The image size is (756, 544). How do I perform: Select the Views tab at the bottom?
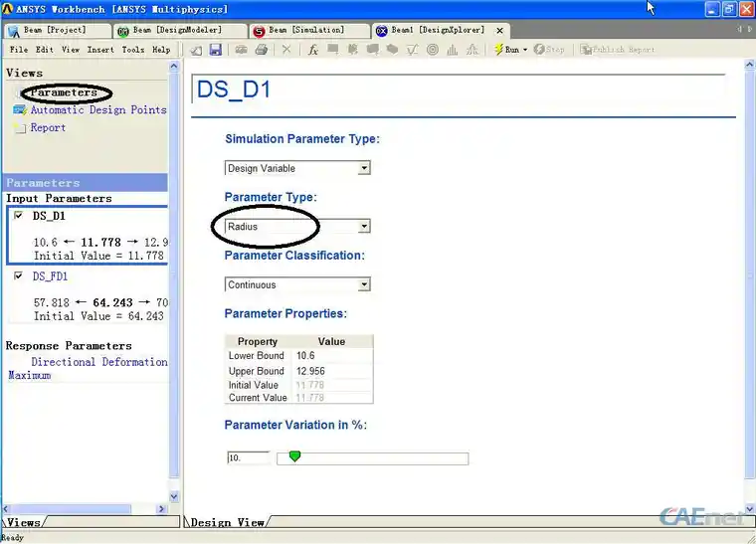[23, 522]
